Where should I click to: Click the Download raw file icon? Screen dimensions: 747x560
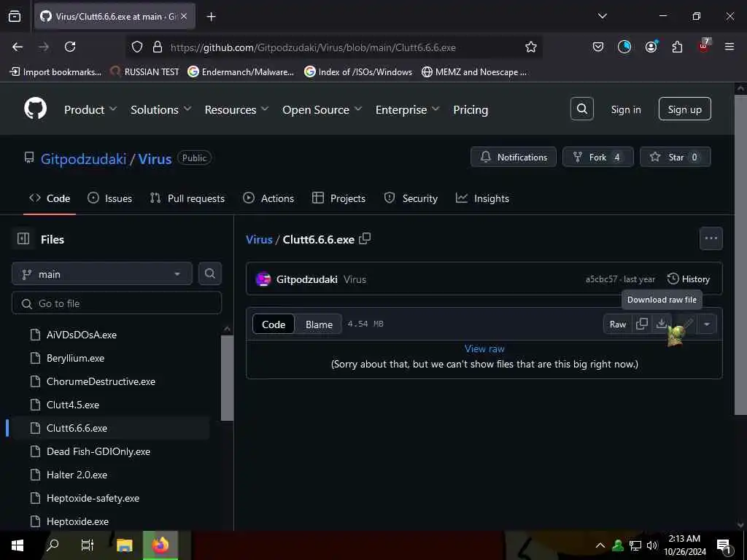coord(661,324)
